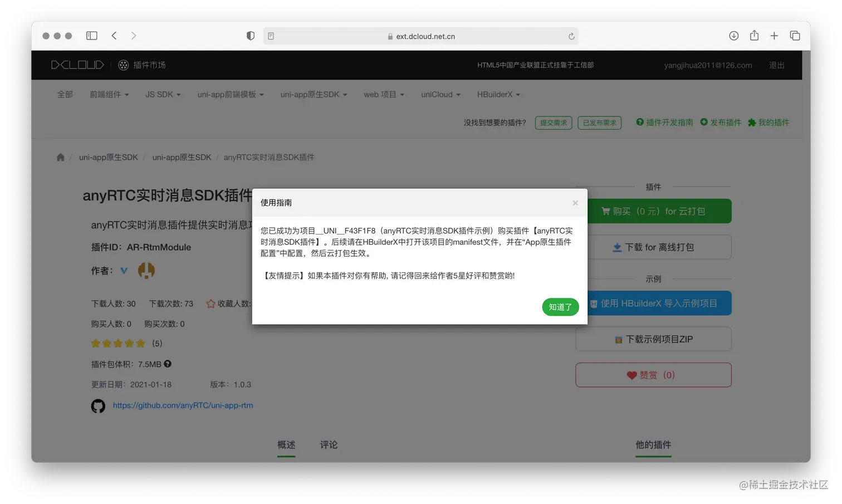Click the 收藏人数 star icon

pyautogui.click(x=210, y=304)
